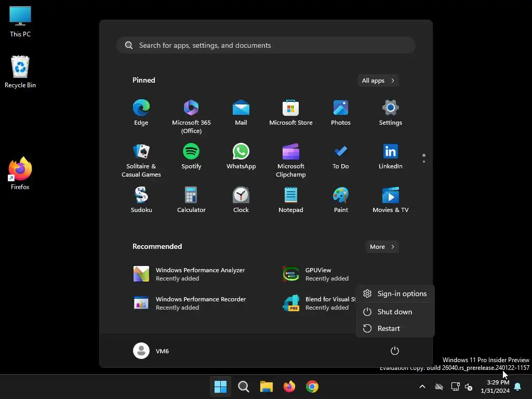Show More recommended items

pos(382,247)
